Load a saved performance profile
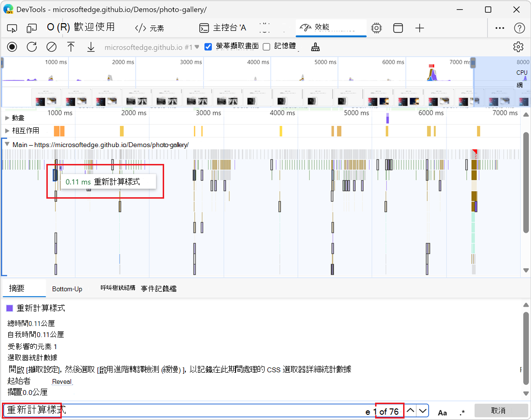This screenshot has width=531, height=420. 71,47
